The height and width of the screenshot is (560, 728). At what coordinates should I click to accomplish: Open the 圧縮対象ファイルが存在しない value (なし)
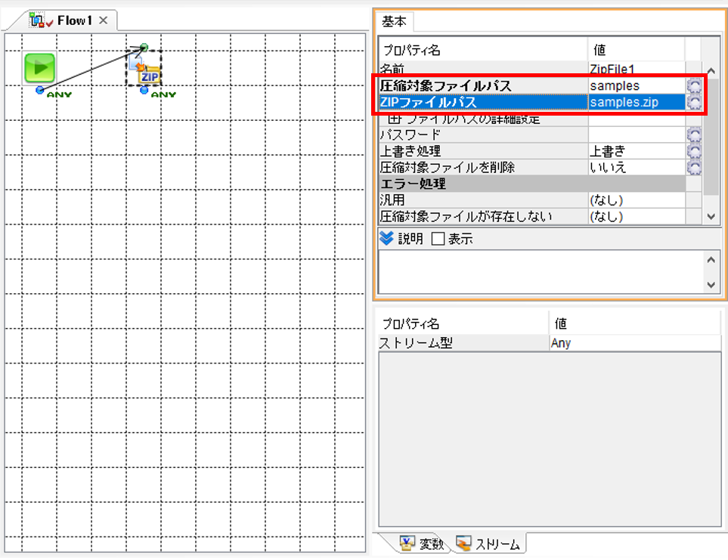pyautogui.click(x=637, y=216)
